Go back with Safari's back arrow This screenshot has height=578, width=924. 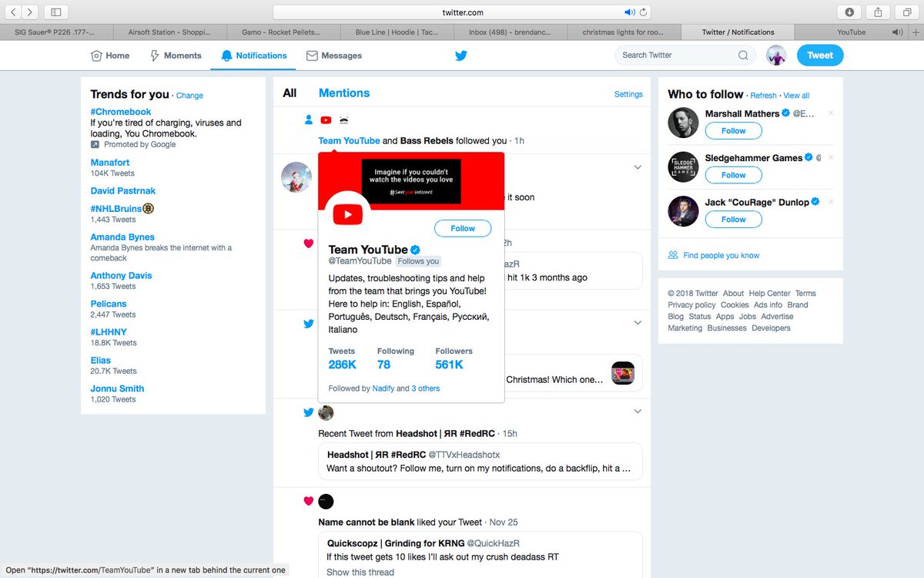(15, 12)
